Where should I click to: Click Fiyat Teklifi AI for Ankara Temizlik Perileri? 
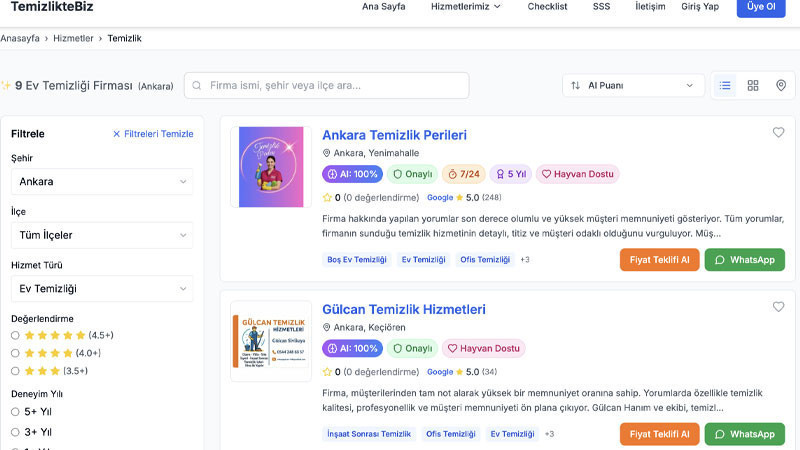coord(659,260)
